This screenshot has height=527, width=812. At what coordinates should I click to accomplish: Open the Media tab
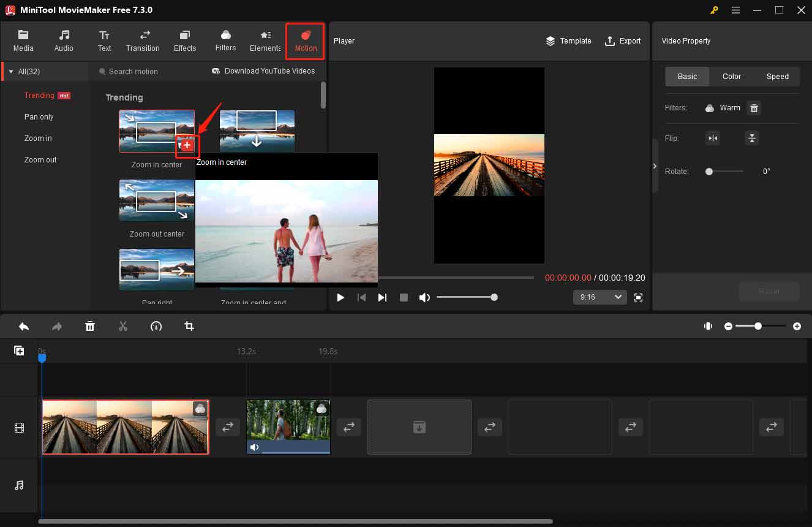click(x=23, y=40)
